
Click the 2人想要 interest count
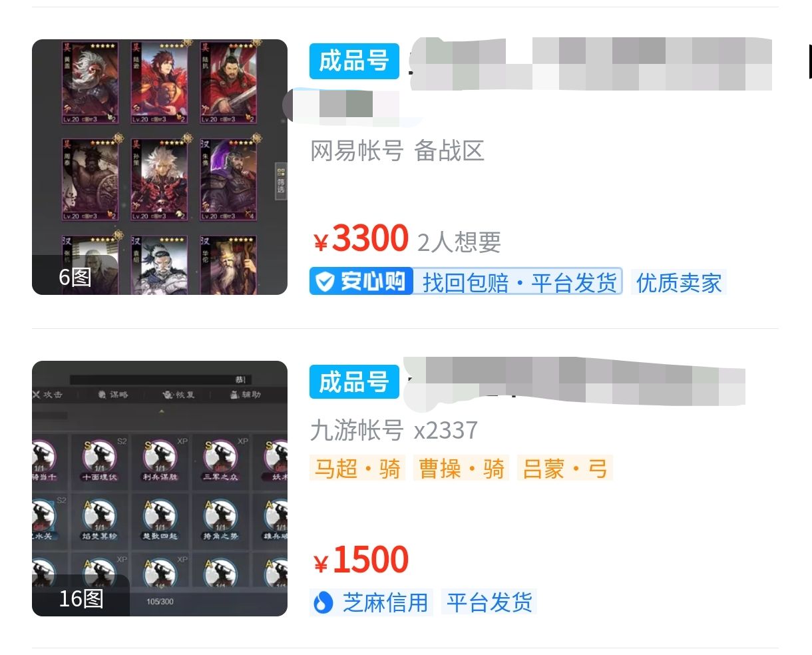pos(459,242)
